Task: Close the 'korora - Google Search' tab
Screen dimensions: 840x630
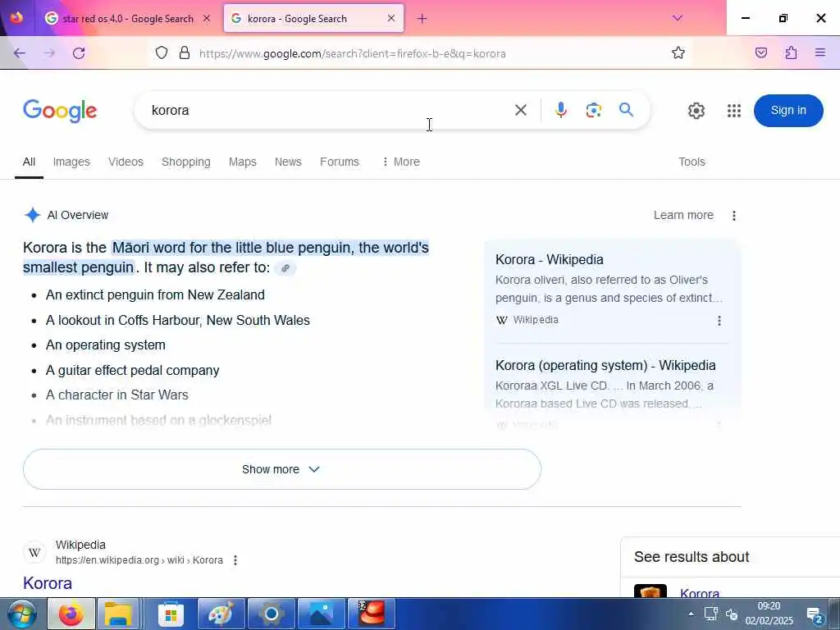Action: click(x=391, y=18)
